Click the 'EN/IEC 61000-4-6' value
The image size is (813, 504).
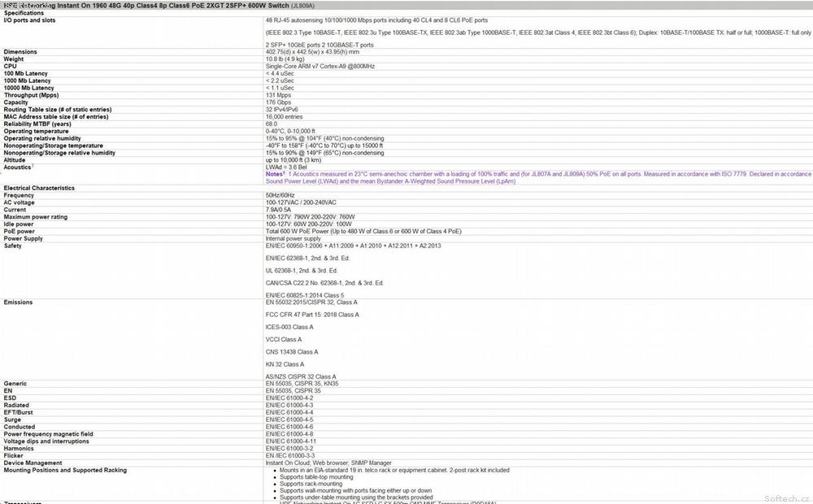click(289, 428)
